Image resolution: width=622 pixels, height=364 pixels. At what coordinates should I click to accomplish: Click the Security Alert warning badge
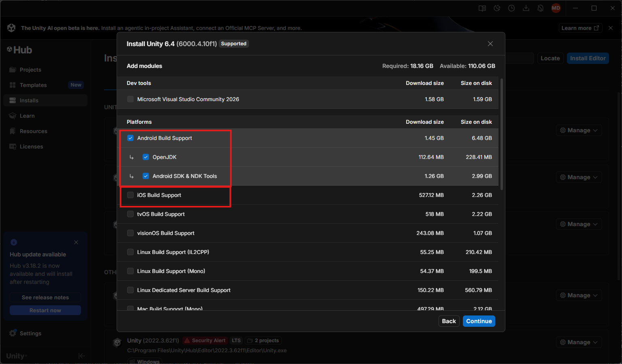[204, 341]
